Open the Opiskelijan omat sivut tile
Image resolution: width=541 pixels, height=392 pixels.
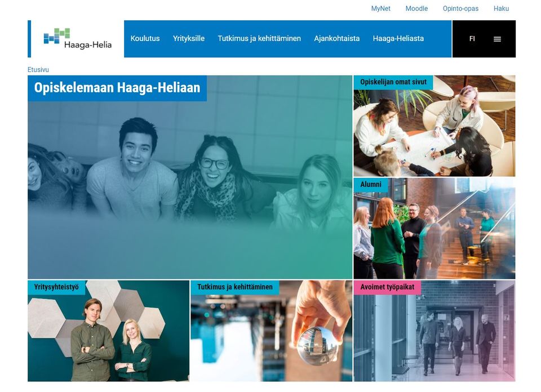click(434, 125)
